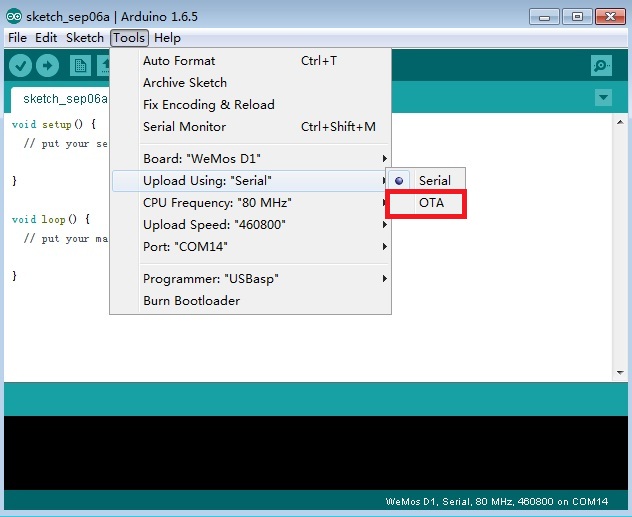Maximize the Arduino window

point(577,16)
